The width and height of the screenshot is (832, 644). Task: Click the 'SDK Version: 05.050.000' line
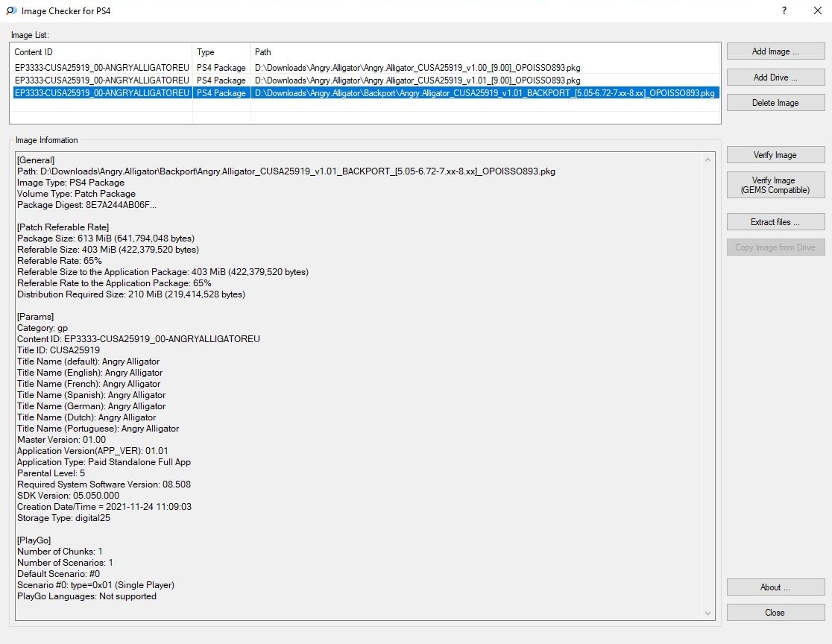[x=69, y=495]
